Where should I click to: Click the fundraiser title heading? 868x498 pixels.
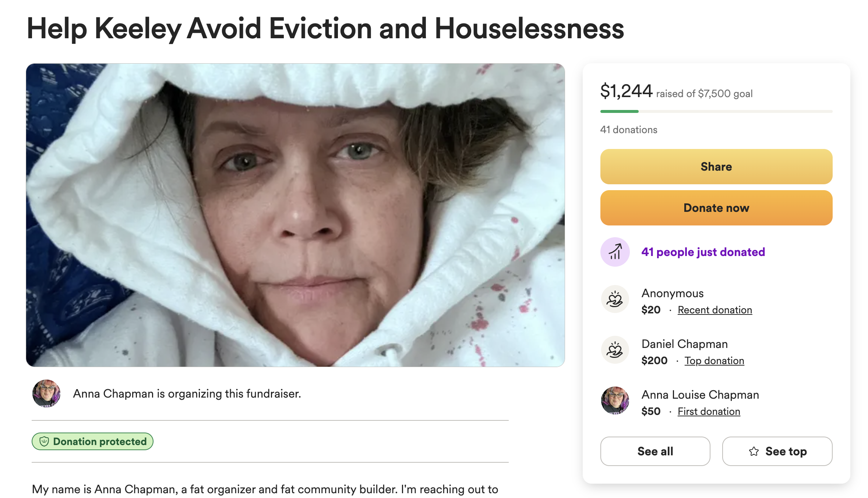325,29
